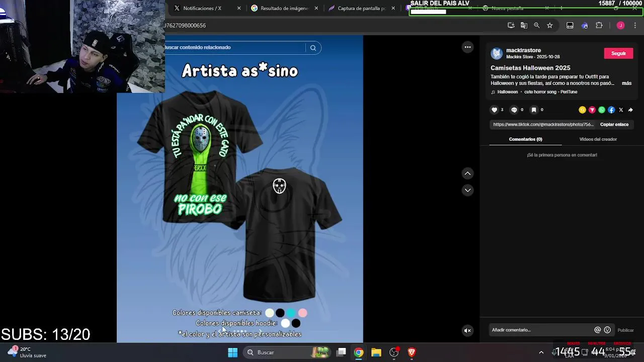Bookmark the post with the save icon
Screen dimensions: 644x362
point(534,110)
